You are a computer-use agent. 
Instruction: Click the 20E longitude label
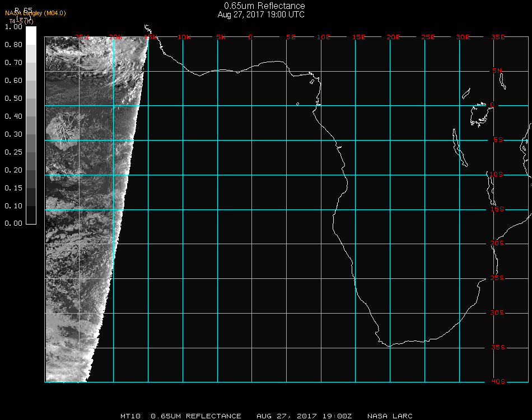point(393,37)
